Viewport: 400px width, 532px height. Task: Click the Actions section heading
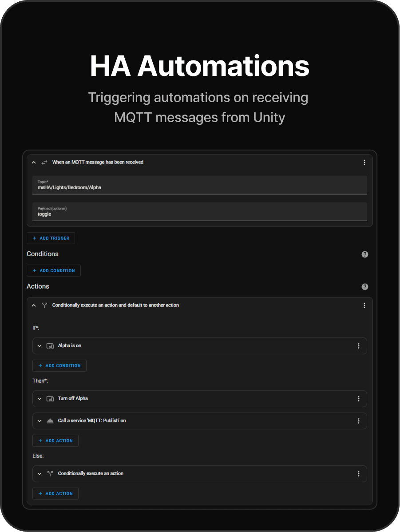pos(38,287)
